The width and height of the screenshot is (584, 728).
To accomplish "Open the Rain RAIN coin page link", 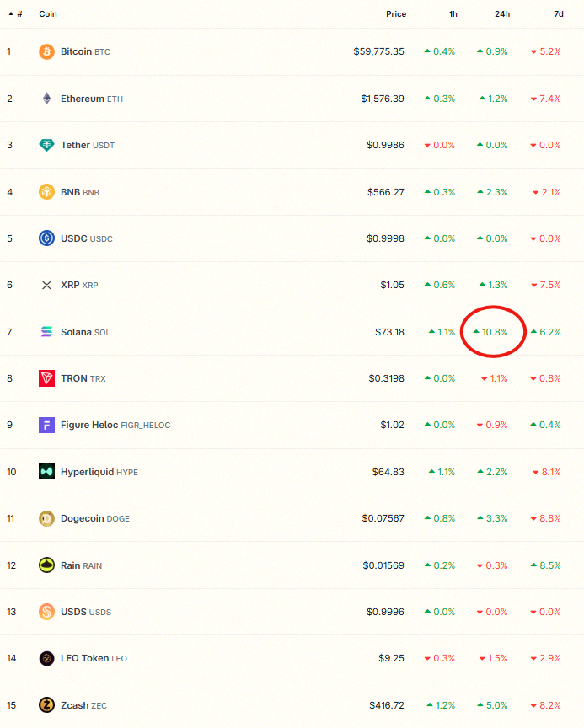I will click(x=81, y=565).
